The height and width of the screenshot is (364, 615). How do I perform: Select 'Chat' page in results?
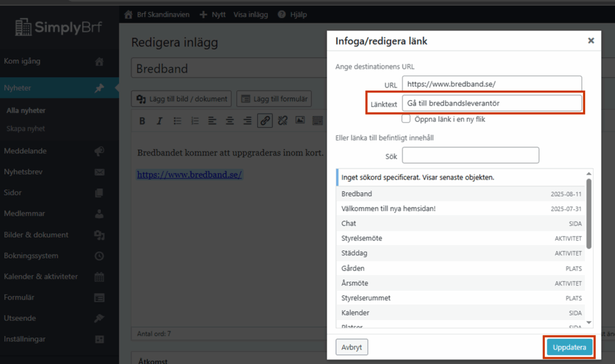[461, 223]
